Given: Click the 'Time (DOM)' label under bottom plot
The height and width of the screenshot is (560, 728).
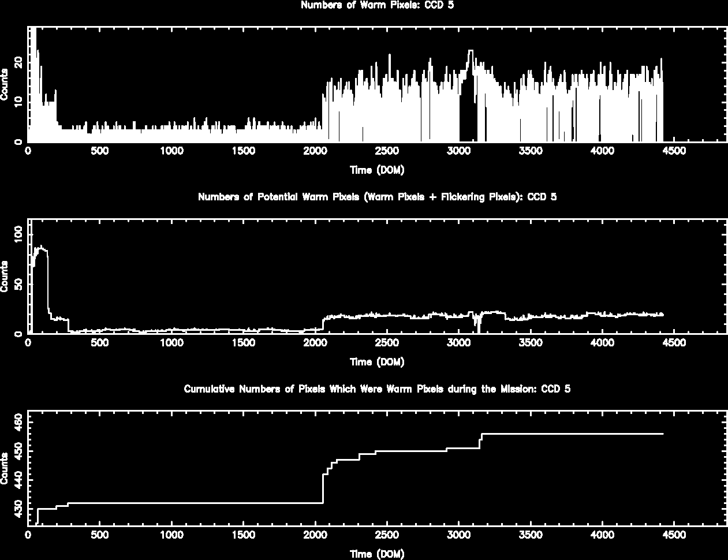Looking at the screenshot, I should coord(377,554).
